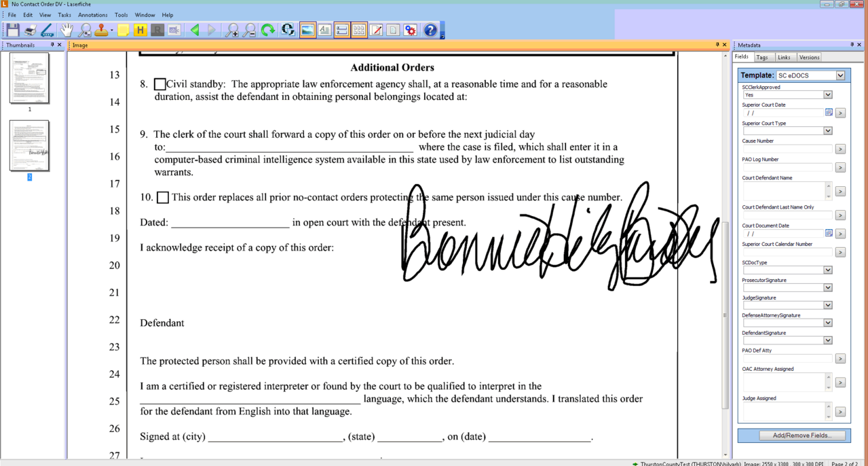Switch to the Versions tab
This screenshot has height=466, width=868.
(809, 58)
